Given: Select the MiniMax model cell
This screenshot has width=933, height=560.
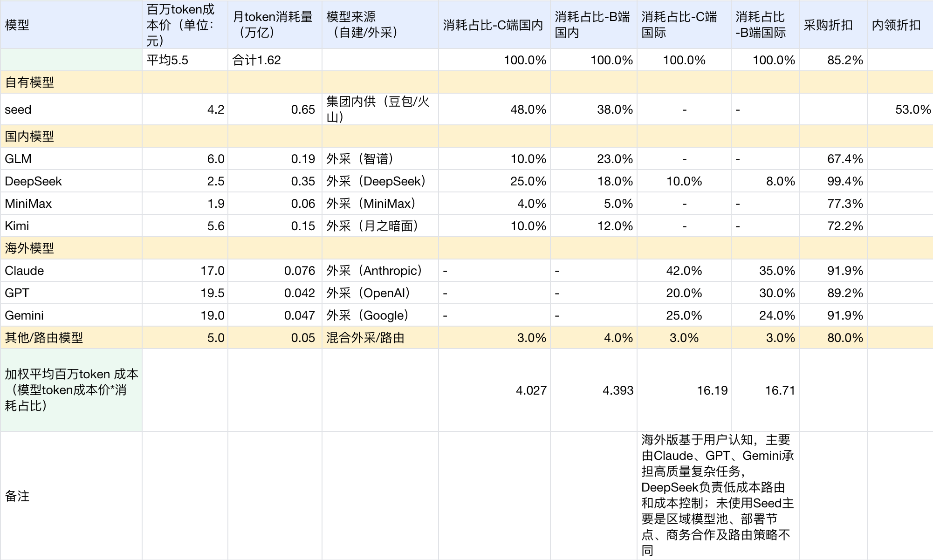Looking at the screenshot, I should 71,204.
